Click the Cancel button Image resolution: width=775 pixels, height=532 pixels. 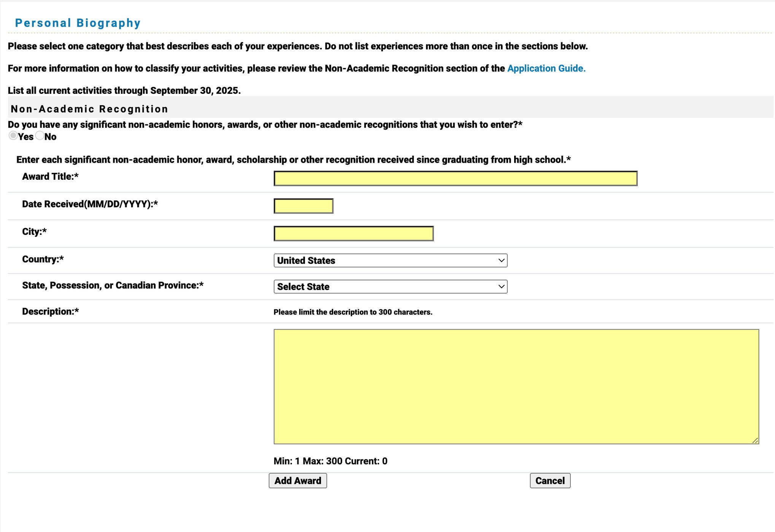[550, 480]
